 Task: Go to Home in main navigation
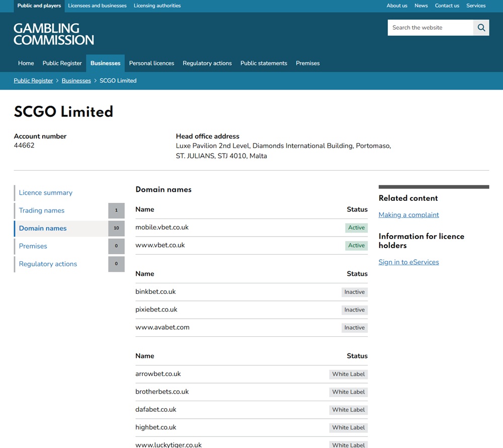(x=26, y=63)
